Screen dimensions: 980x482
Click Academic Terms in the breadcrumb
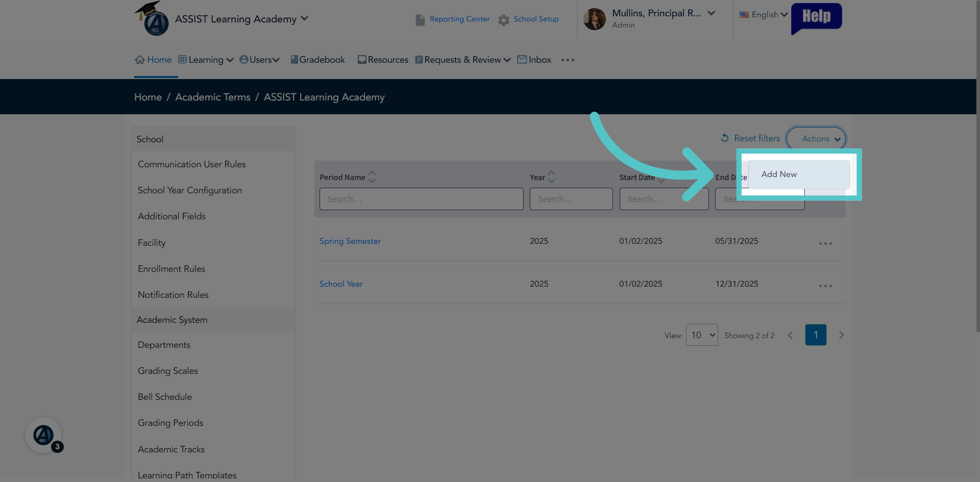[x=213, y=97]
